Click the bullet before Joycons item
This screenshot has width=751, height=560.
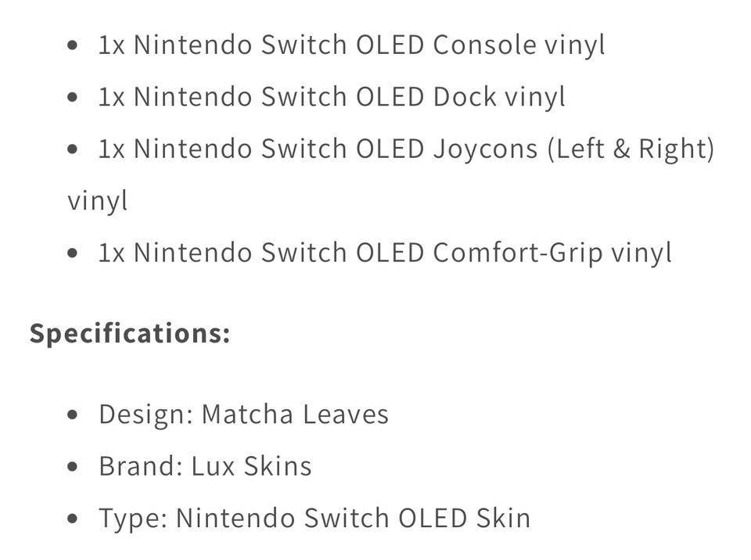coord(72,149)
